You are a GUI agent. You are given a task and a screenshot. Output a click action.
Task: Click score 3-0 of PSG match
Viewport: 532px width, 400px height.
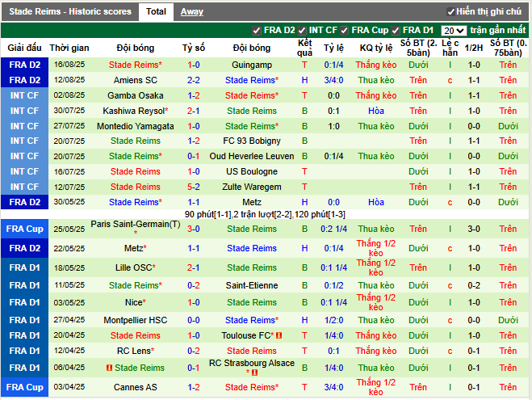(x=194, y=229)
